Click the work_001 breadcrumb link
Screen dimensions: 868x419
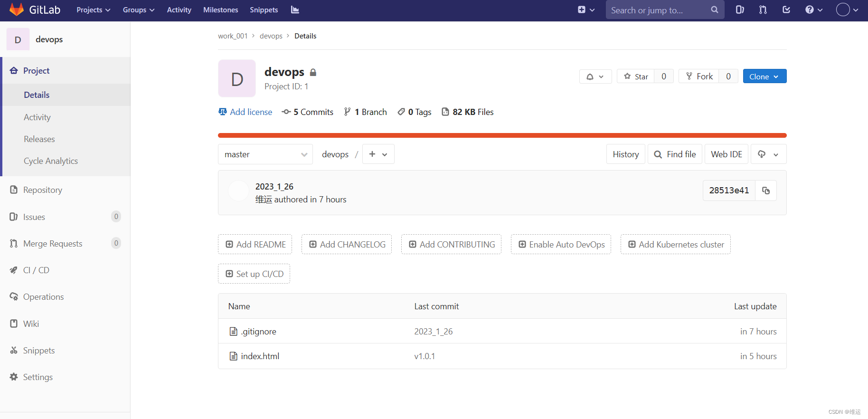[x=233, y=36]
